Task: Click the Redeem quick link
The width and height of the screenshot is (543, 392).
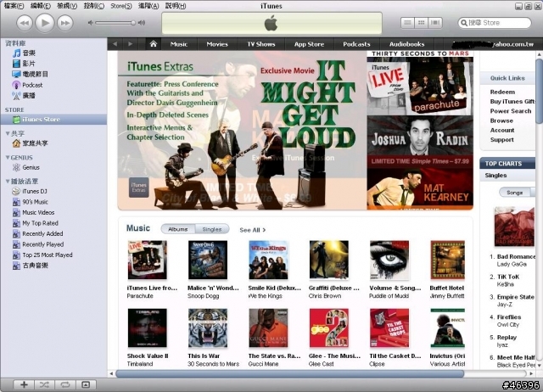Action: coord(502,92)
